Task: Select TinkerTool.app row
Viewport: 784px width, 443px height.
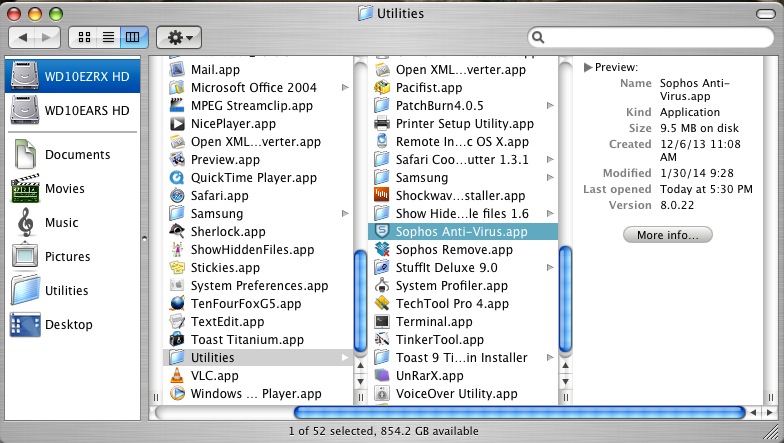Action: pyautogui.click(x=463, y=340)
